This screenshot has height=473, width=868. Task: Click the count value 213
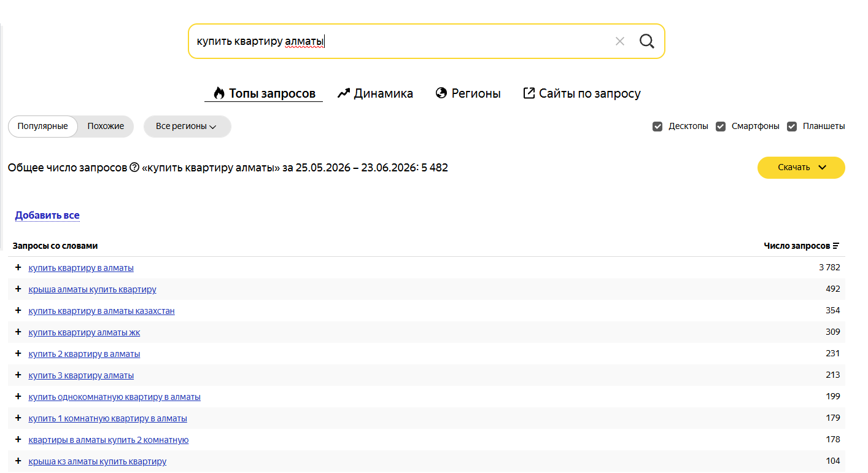[833, 375]
